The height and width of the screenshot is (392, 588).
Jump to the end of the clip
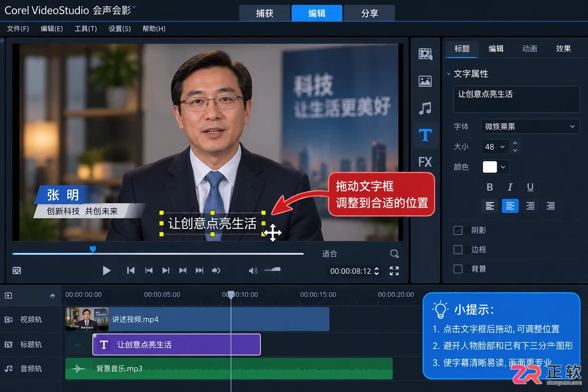(199, 270)
